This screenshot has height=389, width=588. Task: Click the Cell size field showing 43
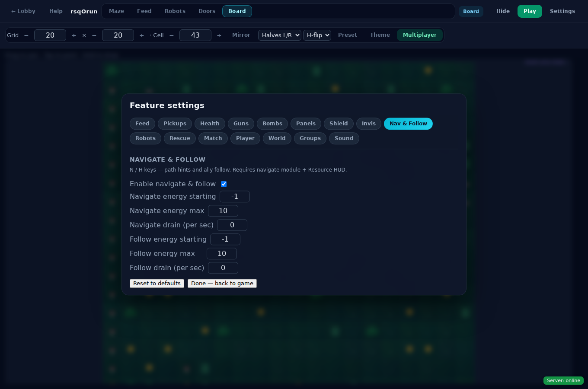(195, 35)
